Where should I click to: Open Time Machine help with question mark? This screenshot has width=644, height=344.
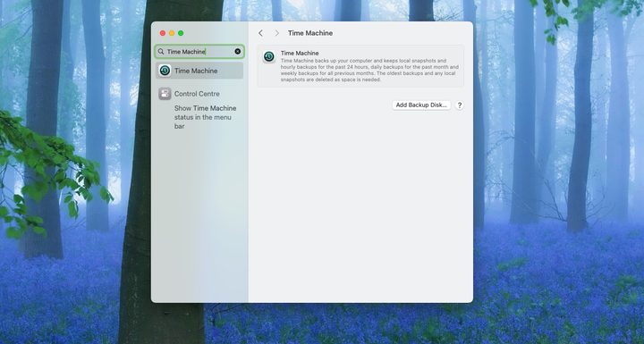coord(460,105)
